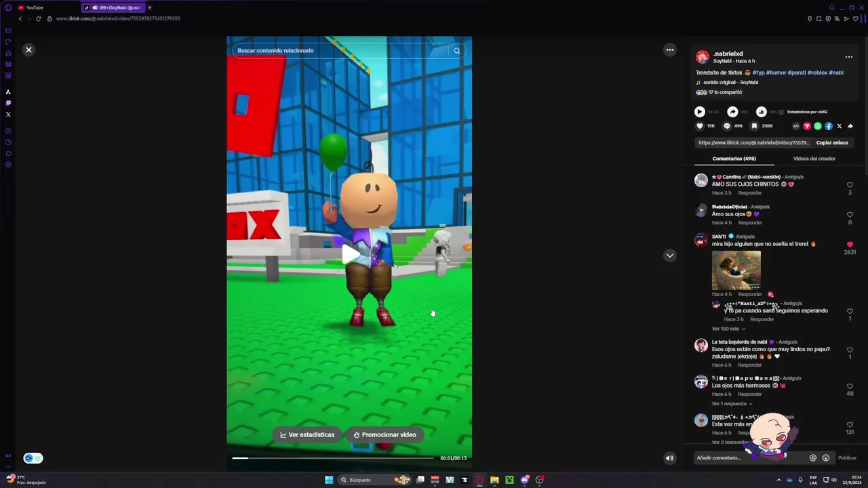Go back with browser back arrow

pos(20,19)
